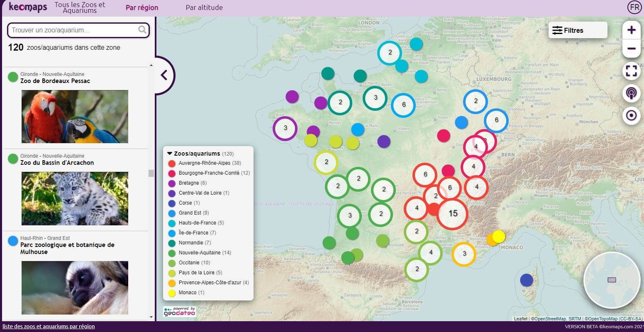Collapse the Zoos/aquariums legend

coord(169,154)
